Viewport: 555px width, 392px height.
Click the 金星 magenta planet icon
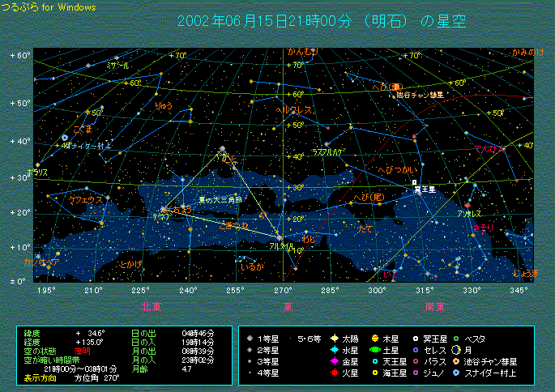(x=334, y=361)
